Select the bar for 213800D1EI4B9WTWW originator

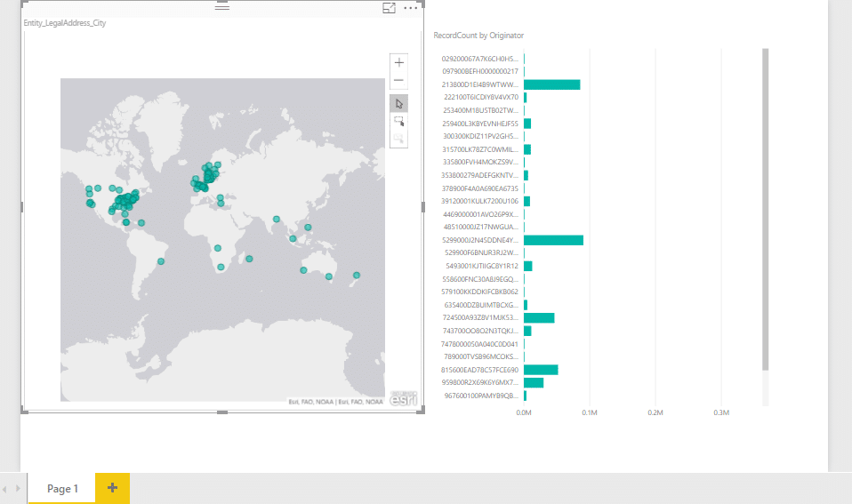(x=551, y=84)
